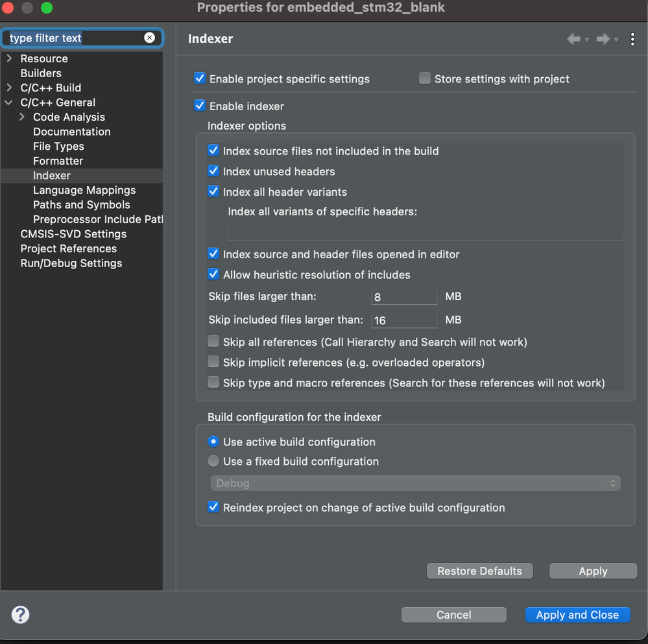This screenshot has width=648, height=644.
Task: Open back history dropdown arrow
Action: pos(587,40)
